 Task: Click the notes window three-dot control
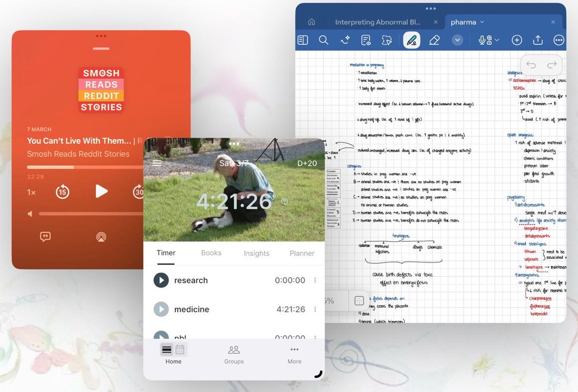[x=431, y=8]
